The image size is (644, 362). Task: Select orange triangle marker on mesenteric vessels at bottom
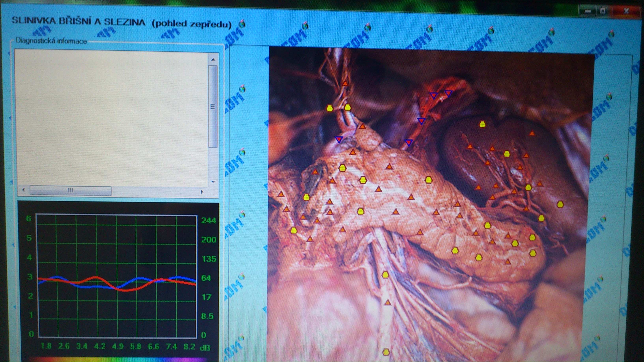pyautogui.click(x=388, y=302)
